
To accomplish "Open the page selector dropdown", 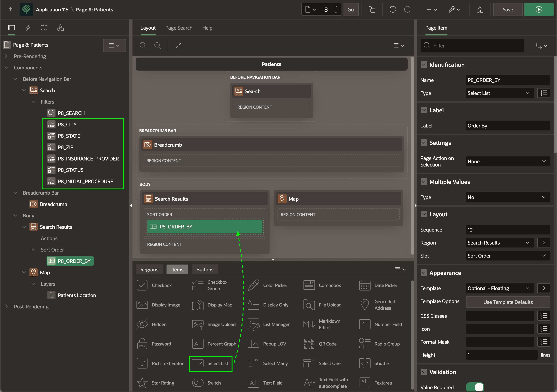I will pos(311,9).
